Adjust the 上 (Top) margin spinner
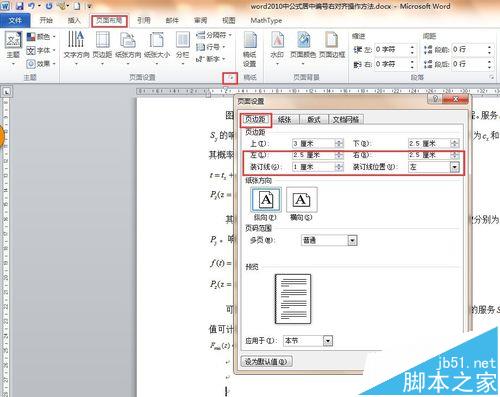 (339, 144)
